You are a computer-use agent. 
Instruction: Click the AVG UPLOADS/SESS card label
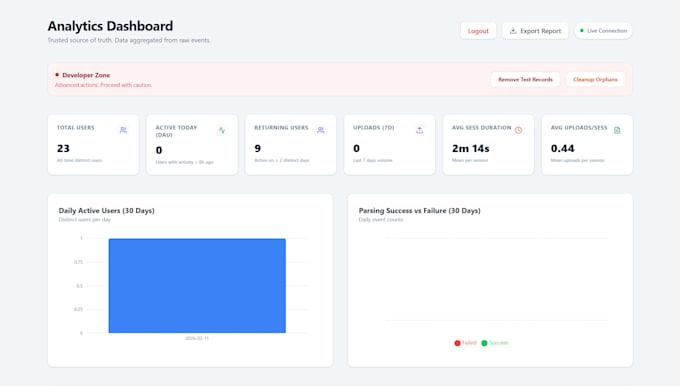point(579,128)
